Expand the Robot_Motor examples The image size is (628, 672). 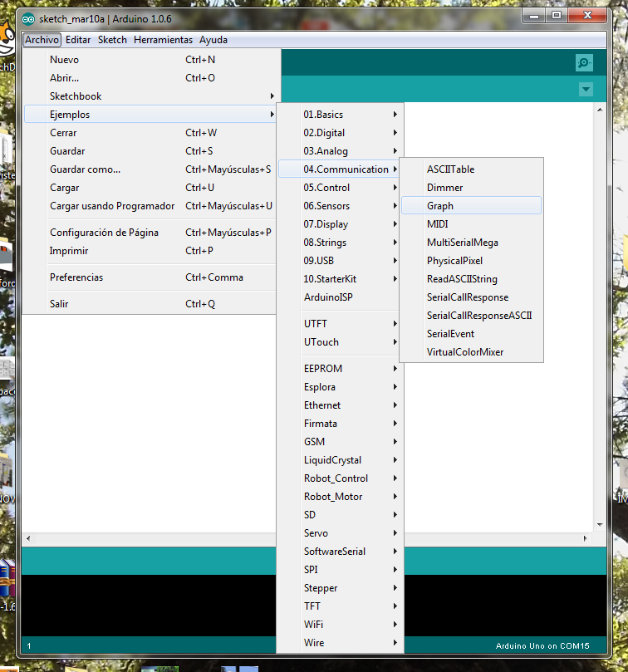tap(340, 497)
